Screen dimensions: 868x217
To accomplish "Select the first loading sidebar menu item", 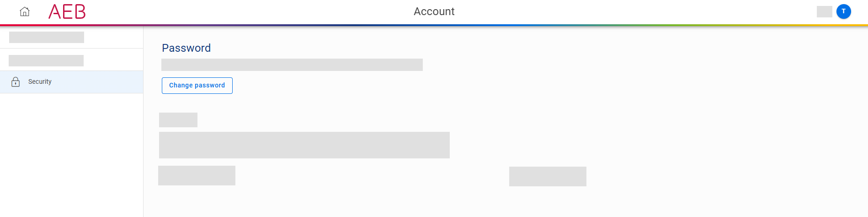I will pyautogui.click(x=47, y=37).
